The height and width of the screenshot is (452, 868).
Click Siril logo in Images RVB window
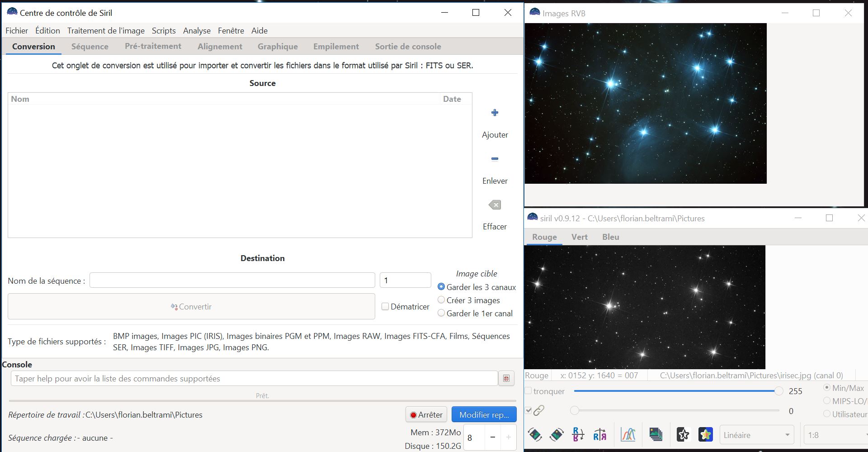tap(535, 13)
